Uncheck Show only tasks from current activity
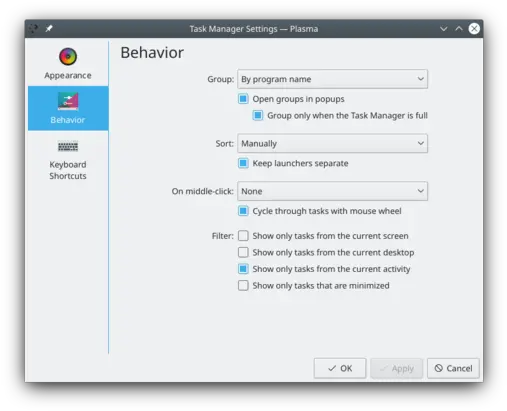The width and height of the screenshot is (507, 411). 243,269
